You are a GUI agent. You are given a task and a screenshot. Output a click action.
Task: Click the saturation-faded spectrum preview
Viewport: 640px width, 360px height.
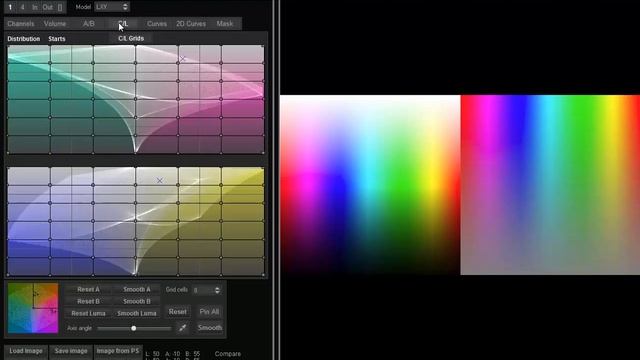pyautogui.click(x=550, y=185)
